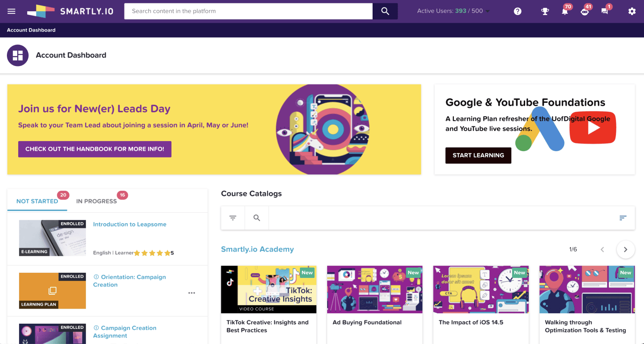
Task: Click the 'Account Dashboard' page title
Action: [x=71, y=55]
